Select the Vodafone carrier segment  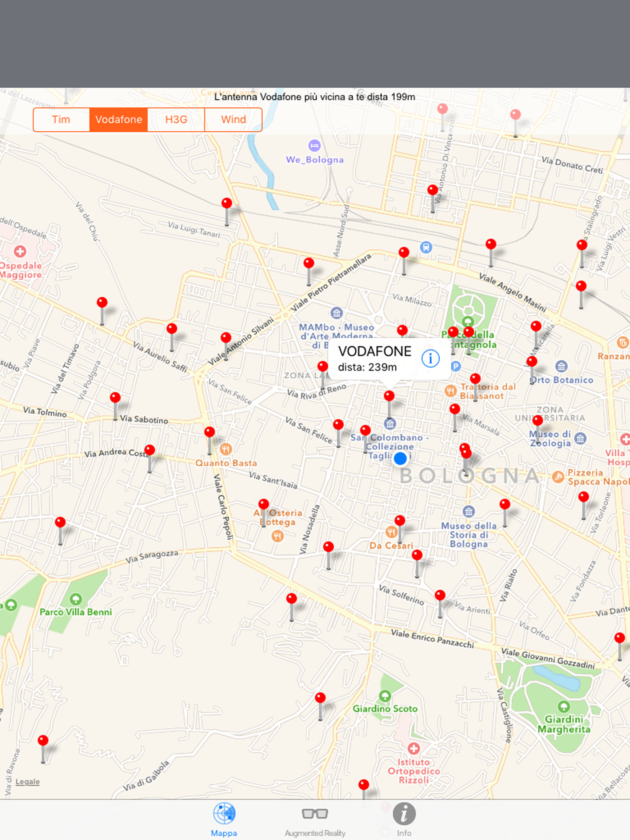(118, 120)
